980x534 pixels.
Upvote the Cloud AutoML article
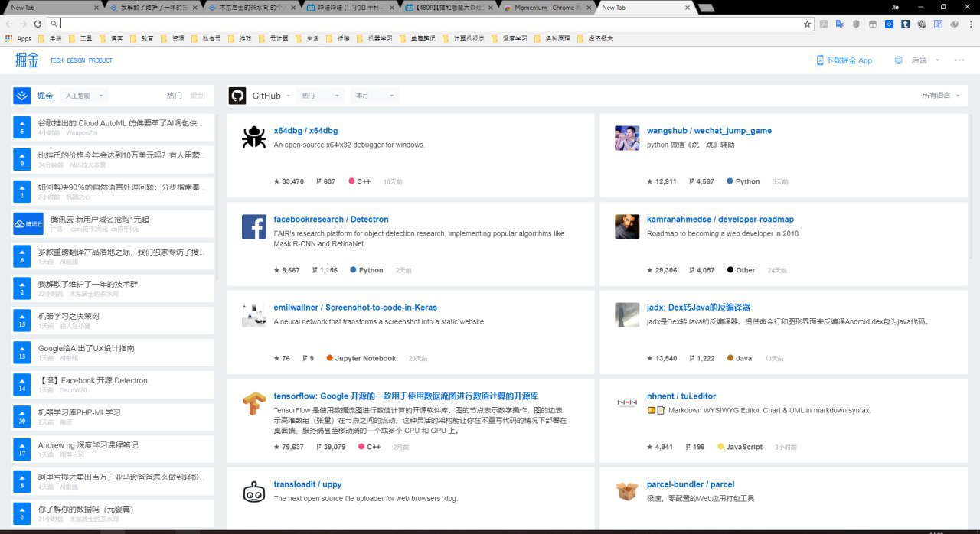[22, 128]
